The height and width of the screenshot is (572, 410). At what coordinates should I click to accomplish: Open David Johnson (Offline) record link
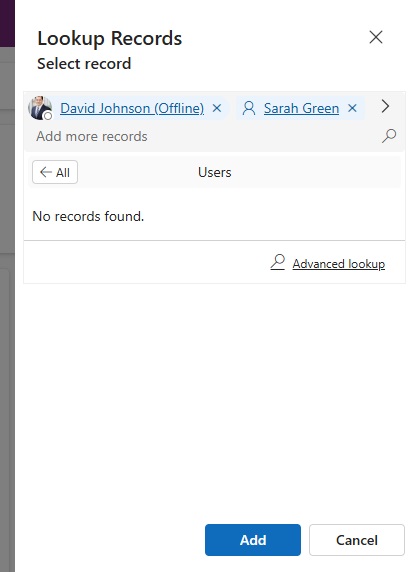coord(132,108)
